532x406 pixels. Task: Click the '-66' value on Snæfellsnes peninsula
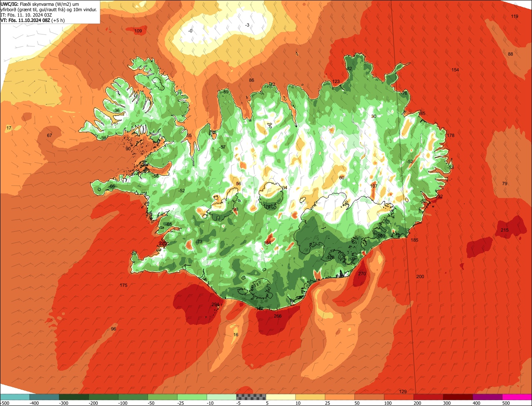[x=111, y=187]
